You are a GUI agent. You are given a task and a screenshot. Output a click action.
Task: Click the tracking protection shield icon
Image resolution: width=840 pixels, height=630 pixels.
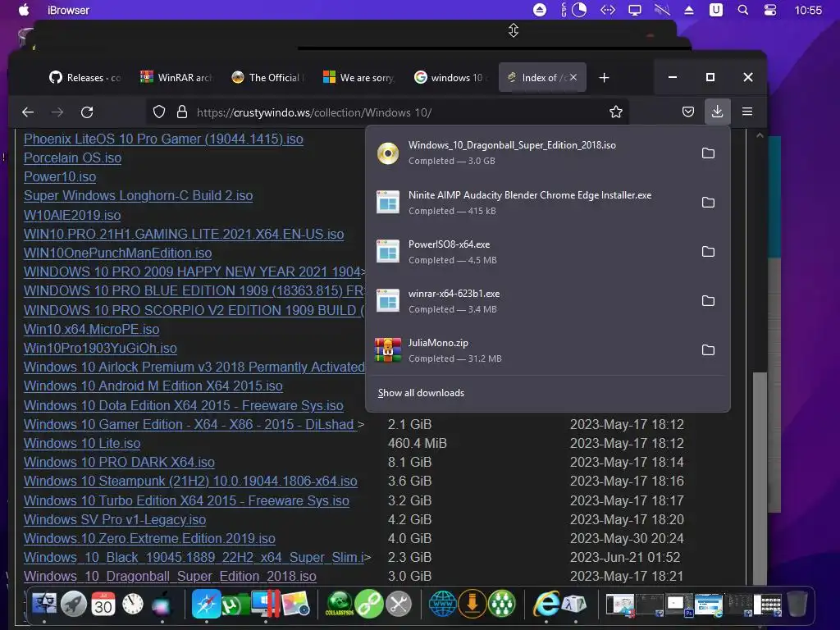[159, 112]
